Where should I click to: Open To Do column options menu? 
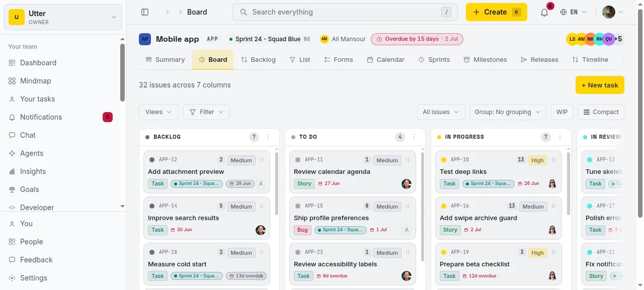414,137
